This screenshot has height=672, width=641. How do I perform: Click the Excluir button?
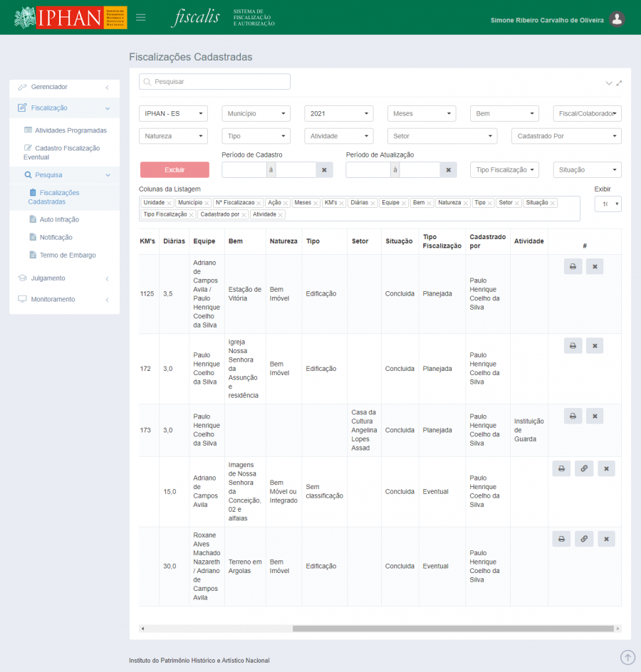click(x=174, y=170)
